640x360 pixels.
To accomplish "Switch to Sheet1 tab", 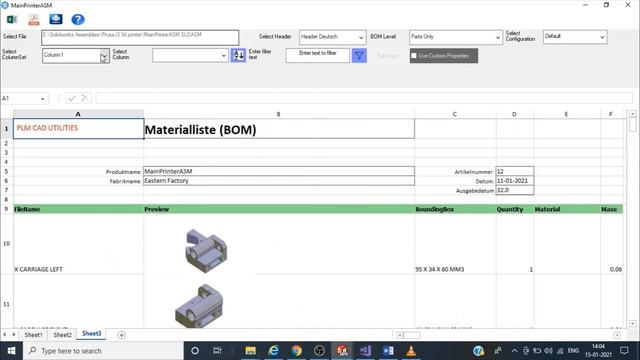I will (x=33, y=335).
